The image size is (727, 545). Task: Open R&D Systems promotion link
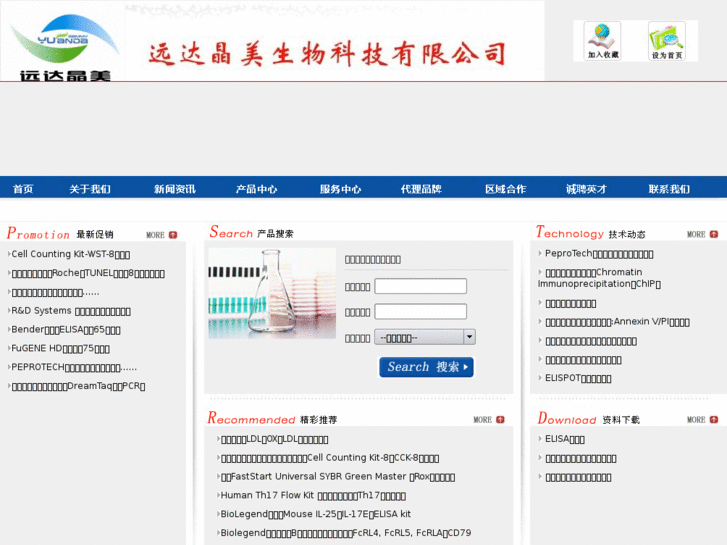coord(71,311)
